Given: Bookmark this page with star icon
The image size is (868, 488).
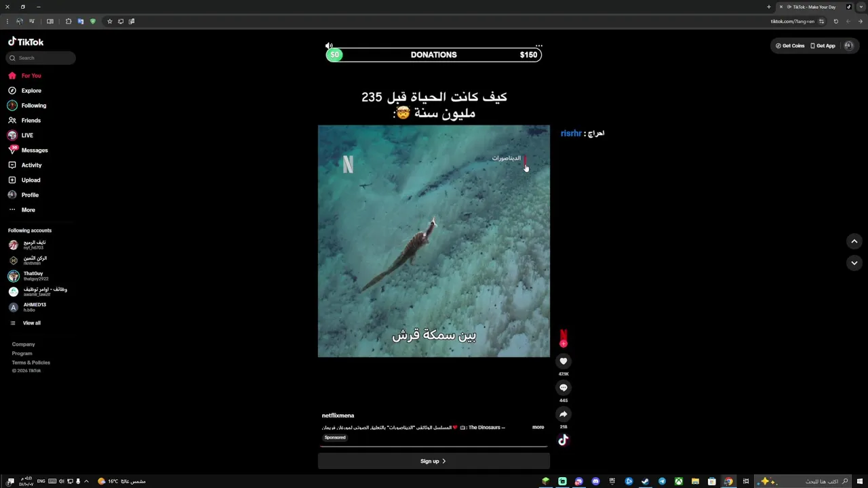Looking at the screenshot, I should 109,21.
